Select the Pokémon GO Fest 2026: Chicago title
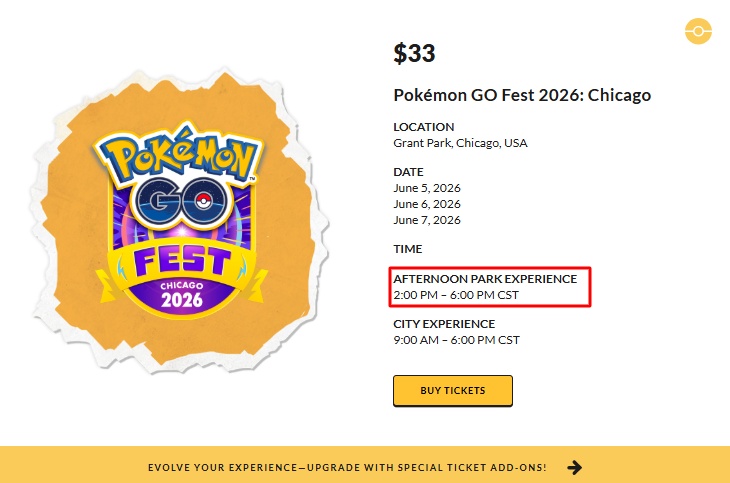This screenshot has height=483, width=730. coord(522,96)
